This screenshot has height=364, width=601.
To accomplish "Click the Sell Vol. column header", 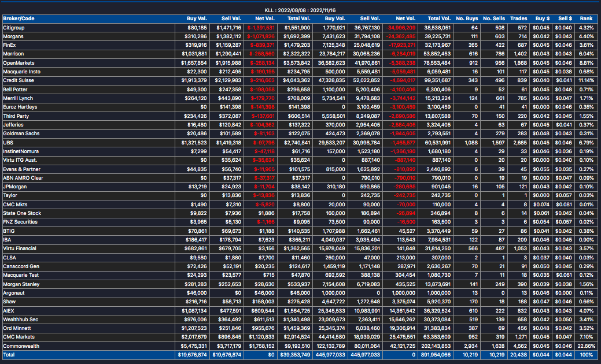I will (x=370, y=18).
